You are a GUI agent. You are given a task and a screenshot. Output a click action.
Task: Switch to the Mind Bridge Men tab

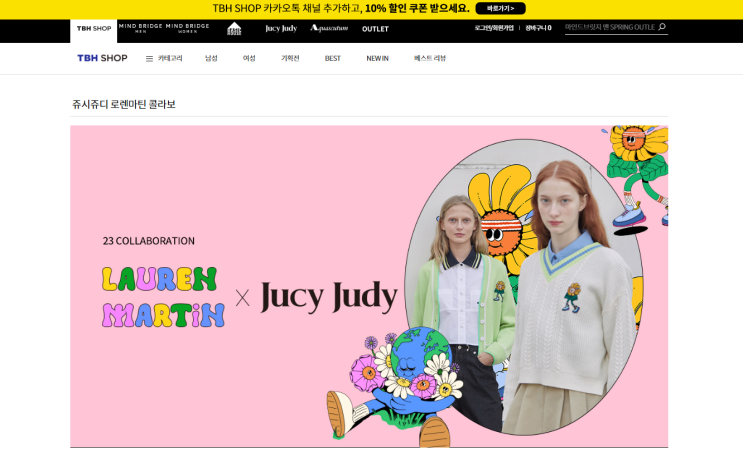[x=141, y=28]
